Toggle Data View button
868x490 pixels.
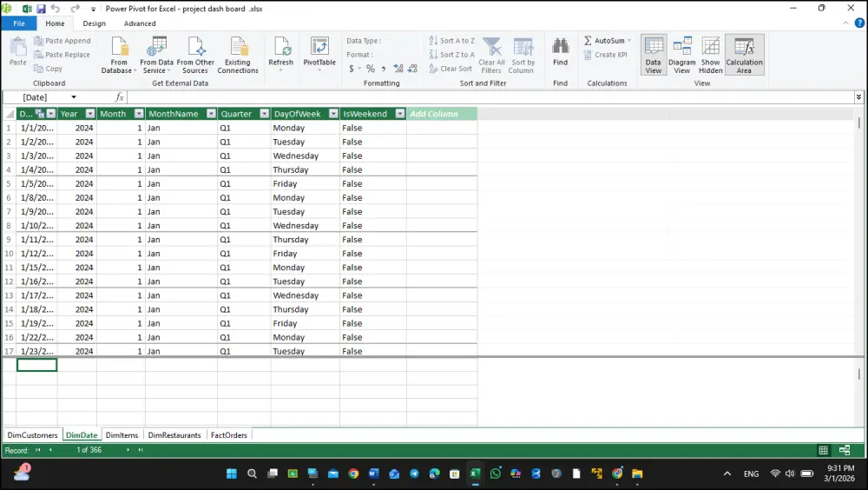pyautogui.click(x=654, y=55)
